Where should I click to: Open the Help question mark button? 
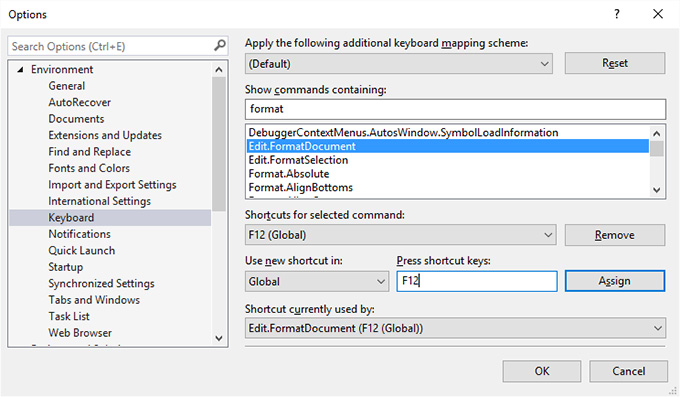pos(617,14)
